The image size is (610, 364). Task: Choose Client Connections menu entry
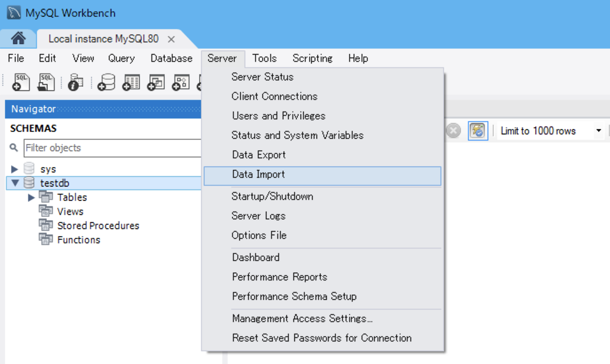tap(322, 96)
